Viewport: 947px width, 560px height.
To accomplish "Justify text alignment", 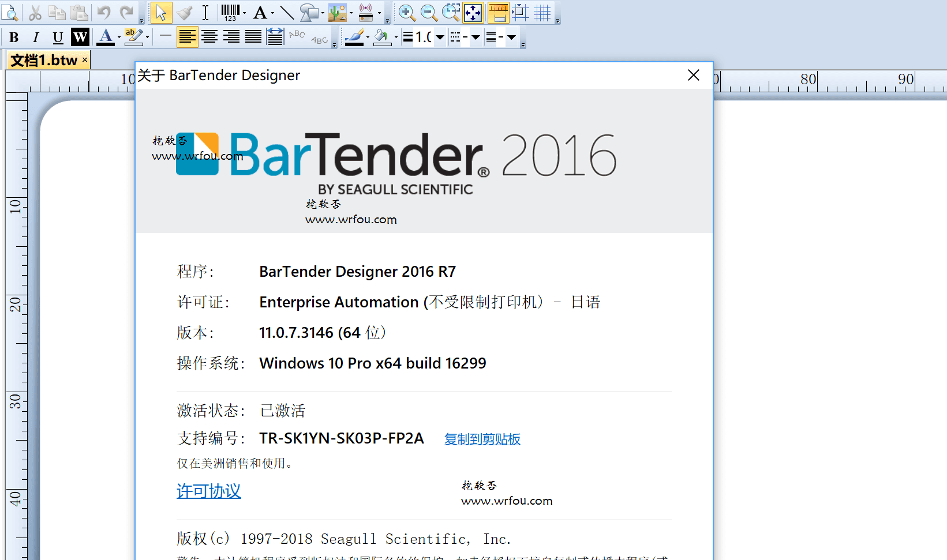I will coord(253,37).
